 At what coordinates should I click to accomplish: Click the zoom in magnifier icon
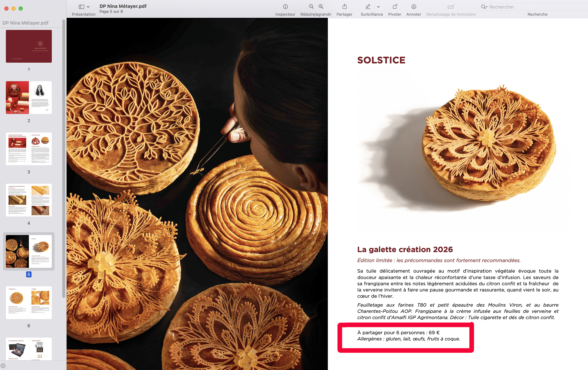[x=321, y=7]
